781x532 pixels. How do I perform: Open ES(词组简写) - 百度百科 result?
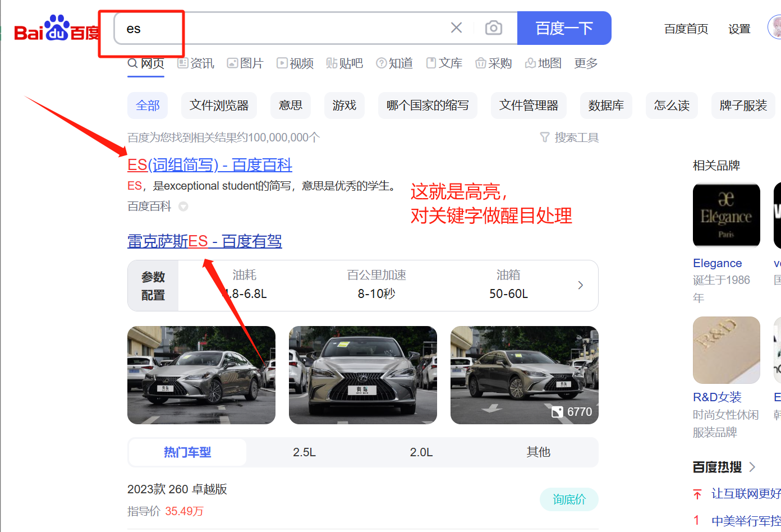[210, 165]
